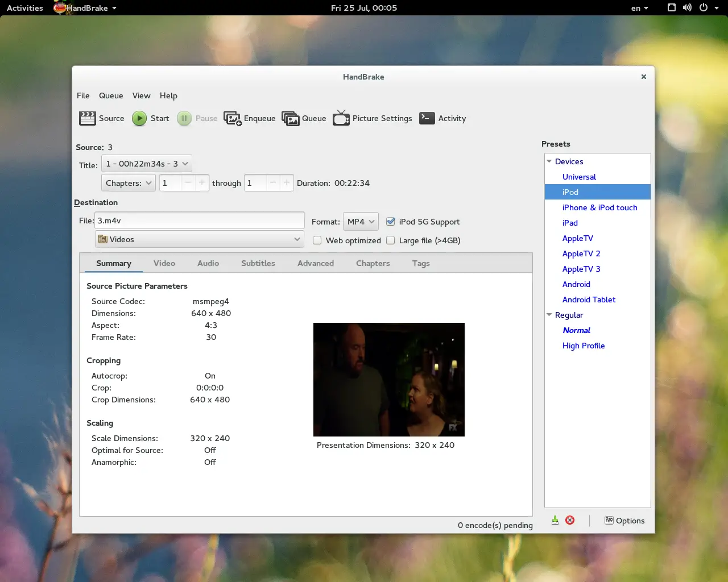Open the Activities overview
The height and width of the screenshot is (582, 728).
25,8
